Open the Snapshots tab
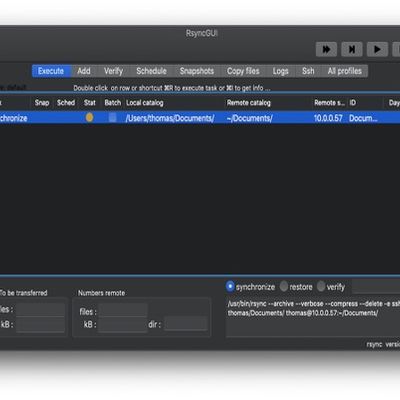Viewport: 400px width, 400px height. point(197,71)
